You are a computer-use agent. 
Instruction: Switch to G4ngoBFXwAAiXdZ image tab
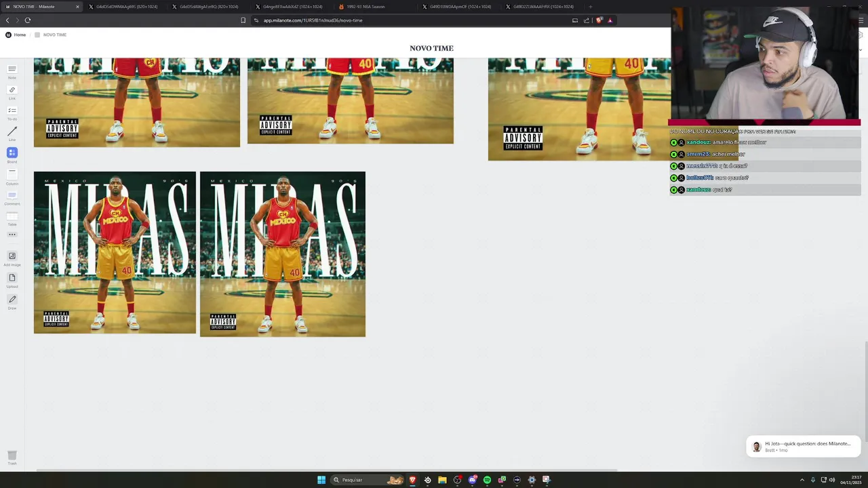point(292,7)
